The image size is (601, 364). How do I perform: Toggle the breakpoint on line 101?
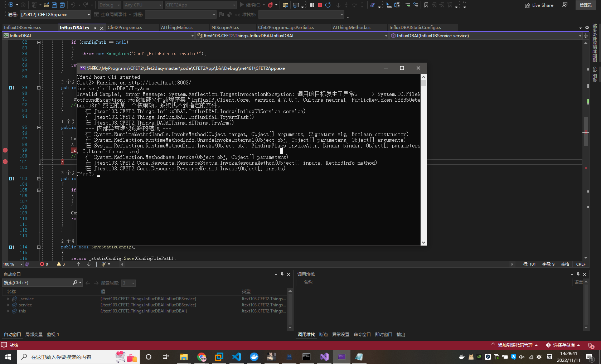pyautogui.click(x=5, y=162)
